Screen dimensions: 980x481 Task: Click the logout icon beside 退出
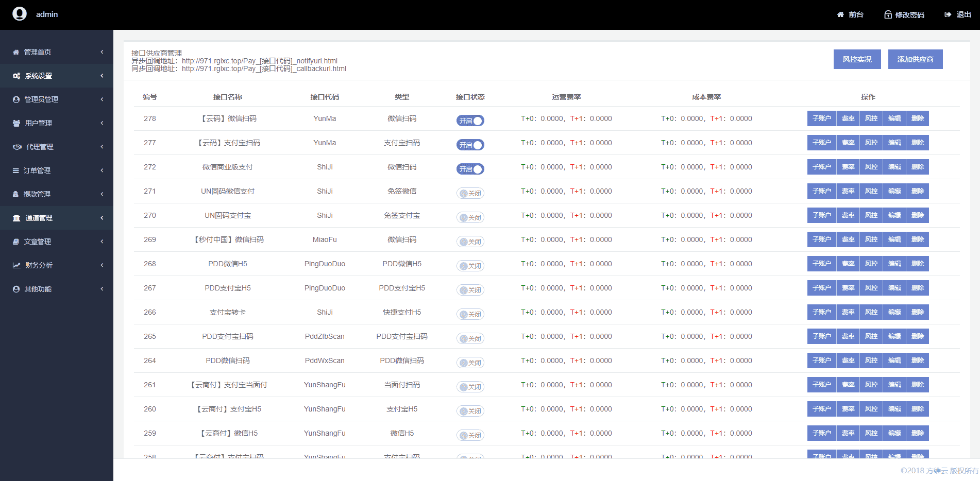point(948,14)
